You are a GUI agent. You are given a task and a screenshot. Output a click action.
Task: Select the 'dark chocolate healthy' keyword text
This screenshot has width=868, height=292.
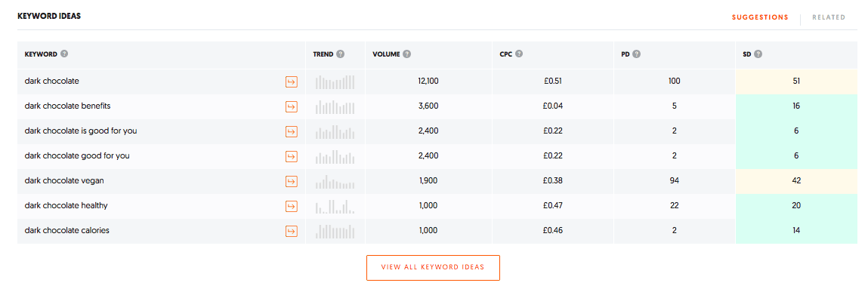tap(66, 205)
